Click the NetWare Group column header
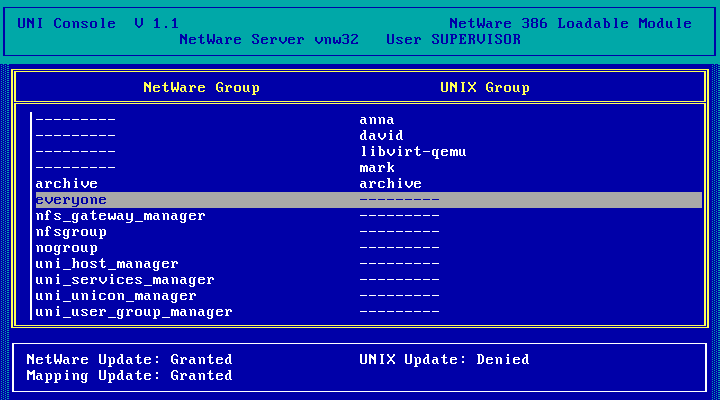This screenshot has width=720, height=400. point(201,88)
